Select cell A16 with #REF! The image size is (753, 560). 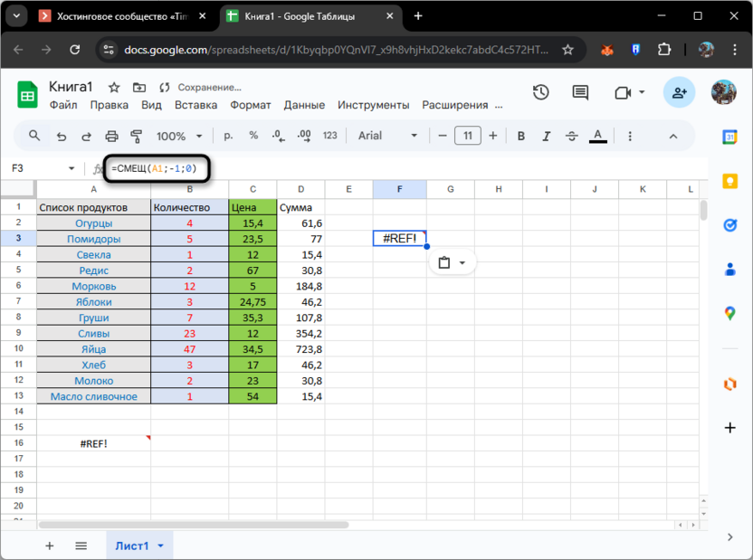click(x=93, y=443)
